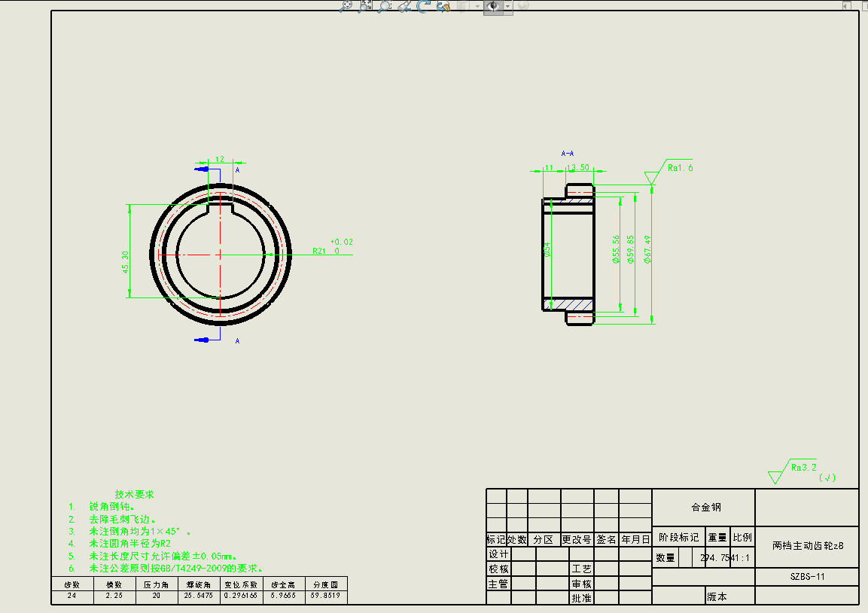
Task: Select the A-A section view label
Action: (568, 153)
